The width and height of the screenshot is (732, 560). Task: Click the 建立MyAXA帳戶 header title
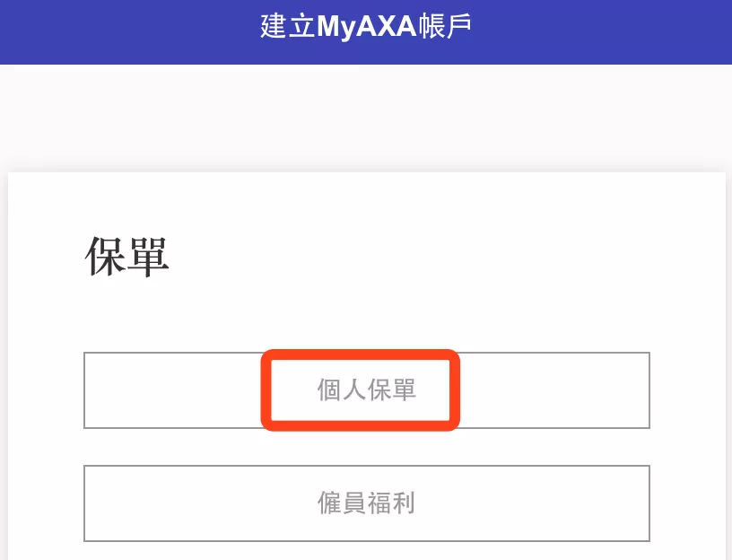tap(365, 26)
